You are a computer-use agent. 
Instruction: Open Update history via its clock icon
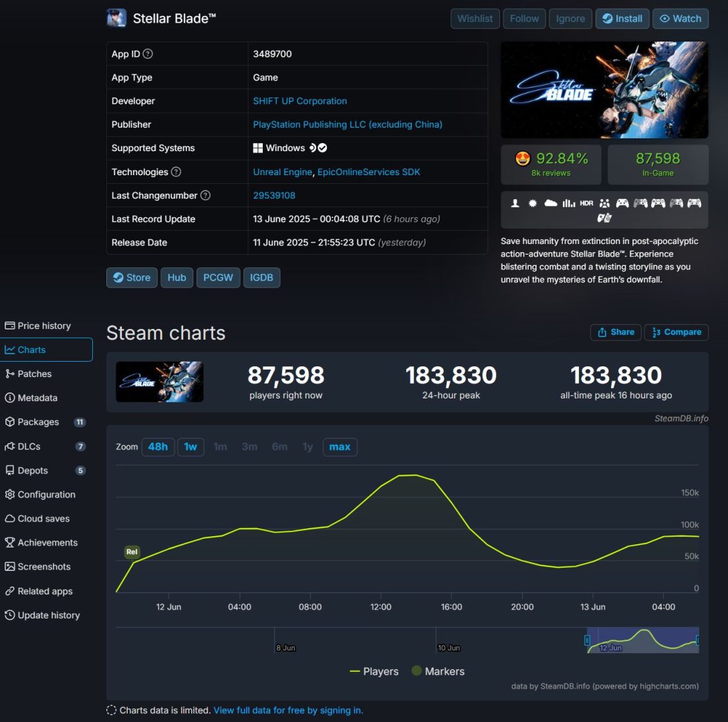click(10, 615)
